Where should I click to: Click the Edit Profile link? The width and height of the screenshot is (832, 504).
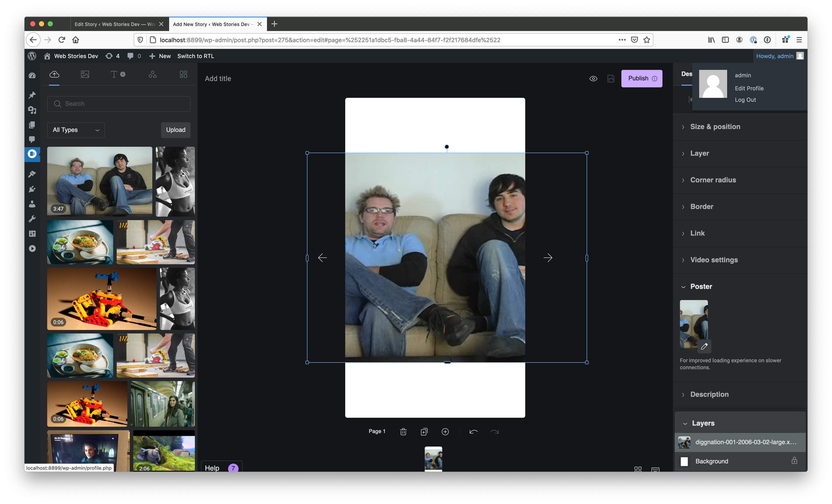pos(749,88)
